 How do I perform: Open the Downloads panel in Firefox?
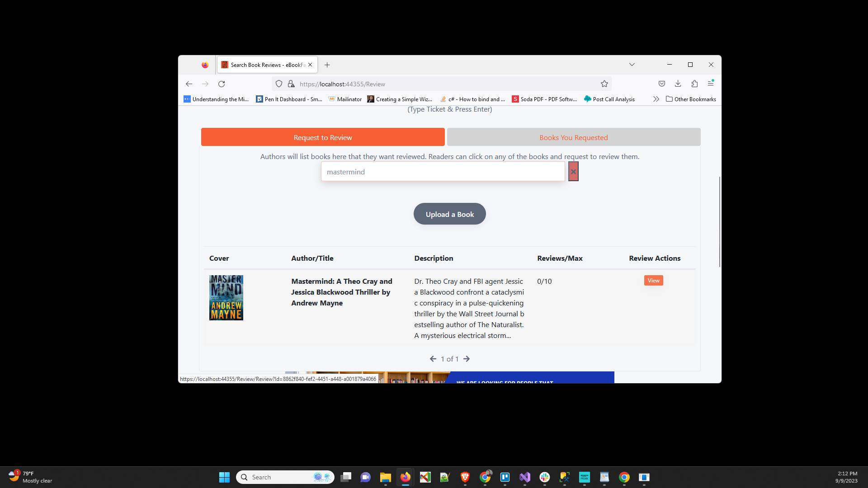click(678, 84)
